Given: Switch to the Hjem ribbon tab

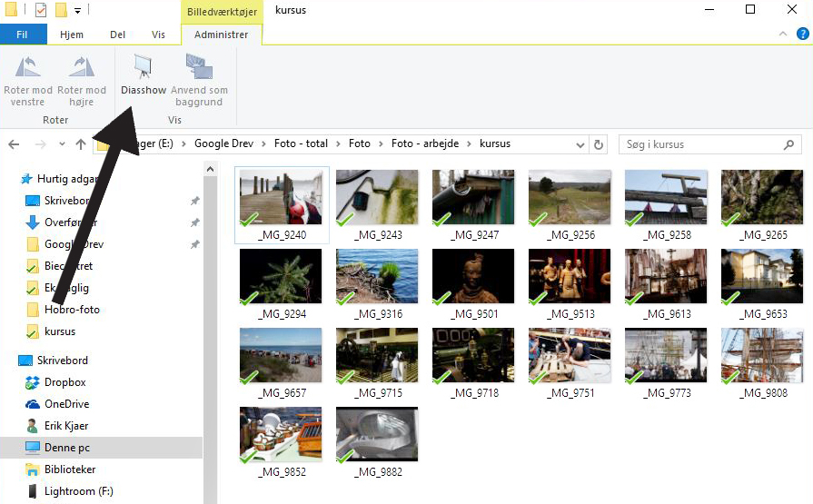Looking at the screenshot, I should [x=71, y=35].
